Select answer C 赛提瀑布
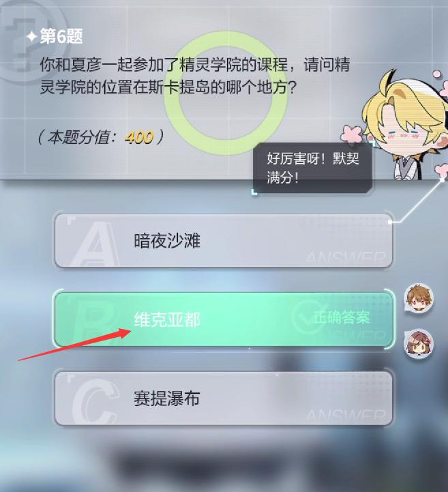 click(x=223, y=399)
